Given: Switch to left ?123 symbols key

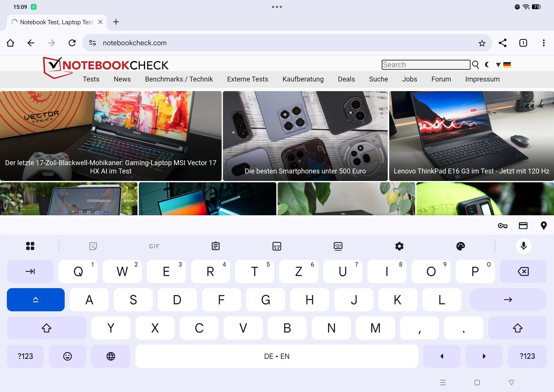Looking at the screenshot, I should [x=25, y=356].
